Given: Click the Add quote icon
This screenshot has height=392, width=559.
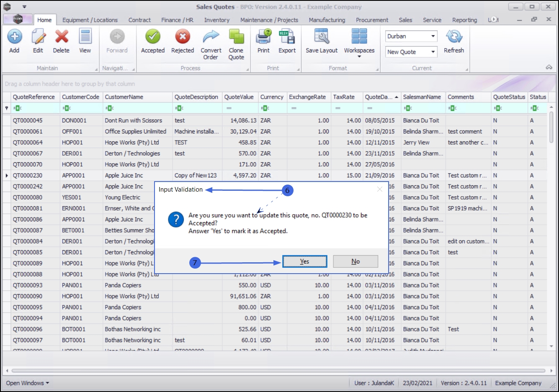Looking at the screenshot, I should (15, 37).
